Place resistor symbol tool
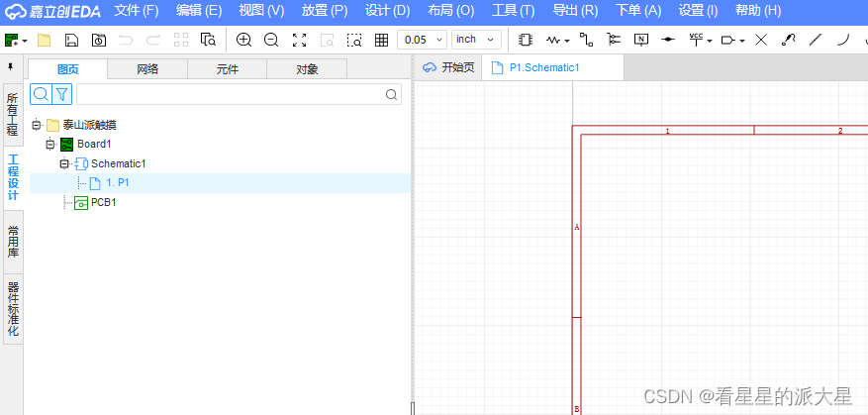 pos(554,40)
